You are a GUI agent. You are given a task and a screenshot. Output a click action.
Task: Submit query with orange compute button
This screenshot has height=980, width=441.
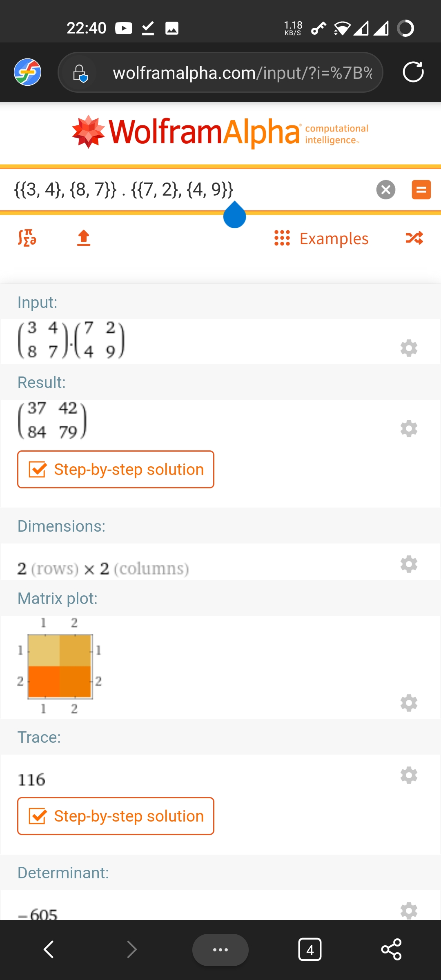click(x=421, y=190)
